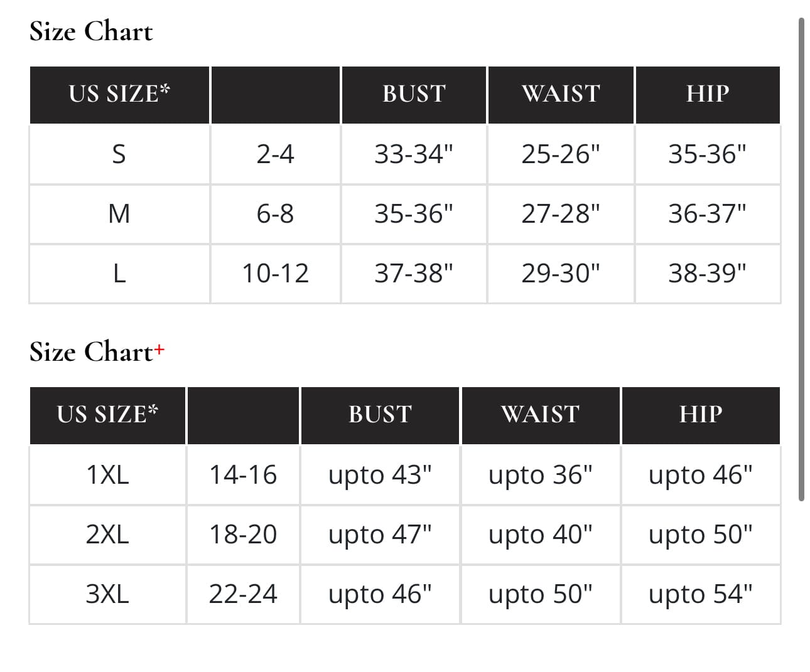Screen dimensions: 810x672
Task: Click the HIP header in the upper table
Action: click(708, 94)
